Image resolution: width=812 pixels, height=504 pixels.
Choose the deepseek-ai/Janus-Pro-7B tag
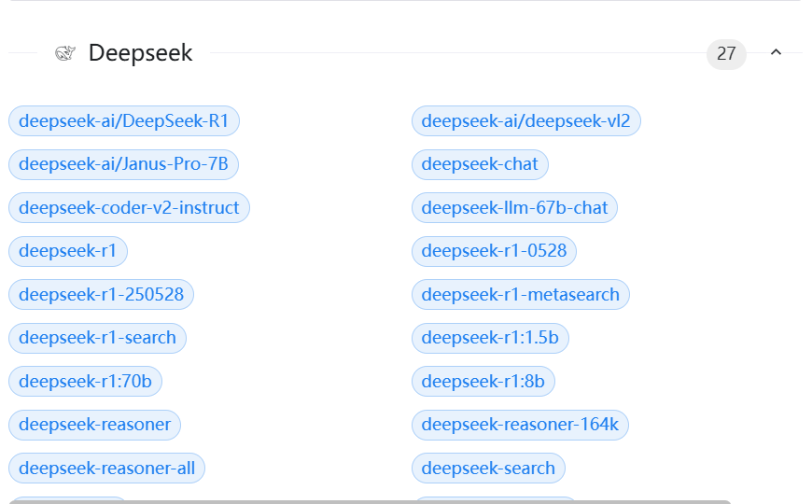coord(124,164)
